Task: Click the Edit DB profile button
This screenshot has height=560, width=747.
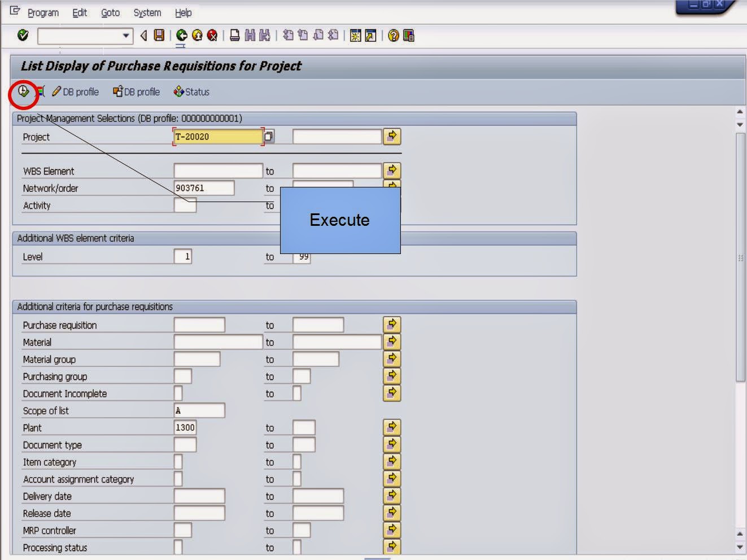Action: click(76, 91)
